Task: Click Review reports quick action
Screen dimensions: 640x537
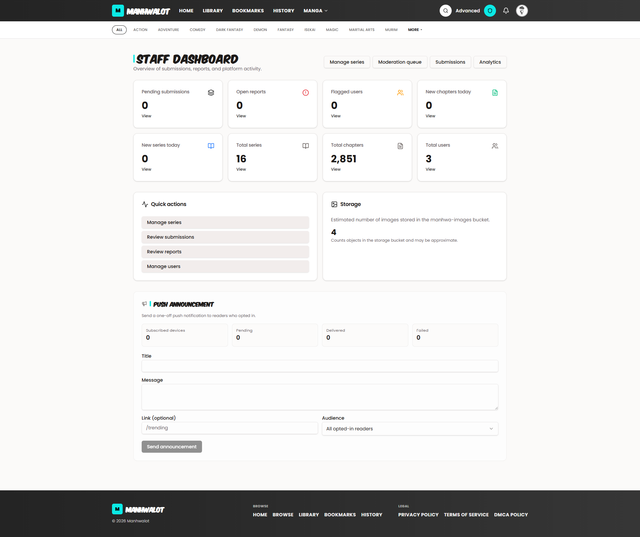Action: tap(225, 252)
